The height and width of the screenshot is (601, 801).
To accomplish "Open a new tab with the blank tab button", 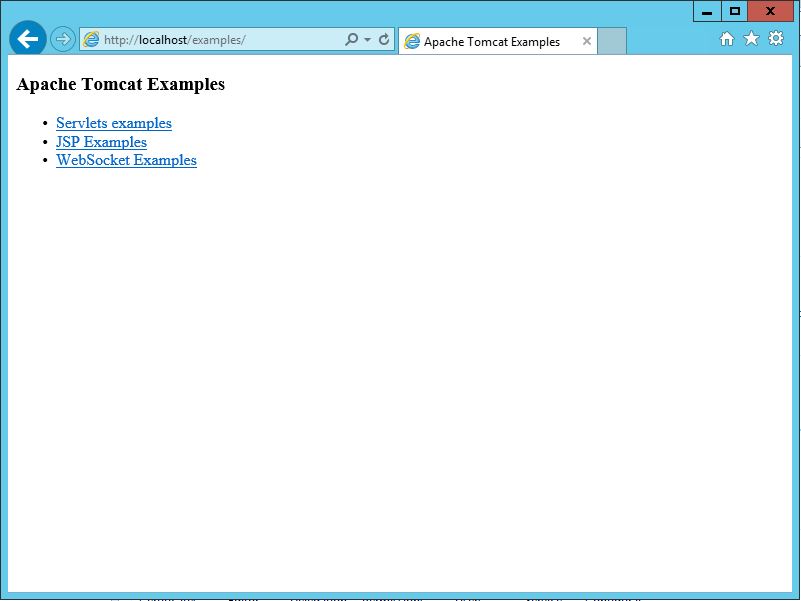I will [612, 41].
